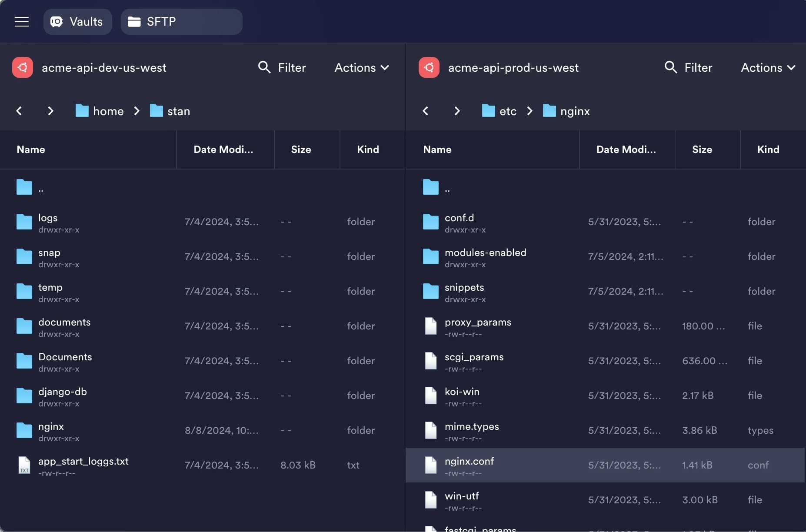Open the hamburger menu
This screenshot has height=532, width=806.
22,22
